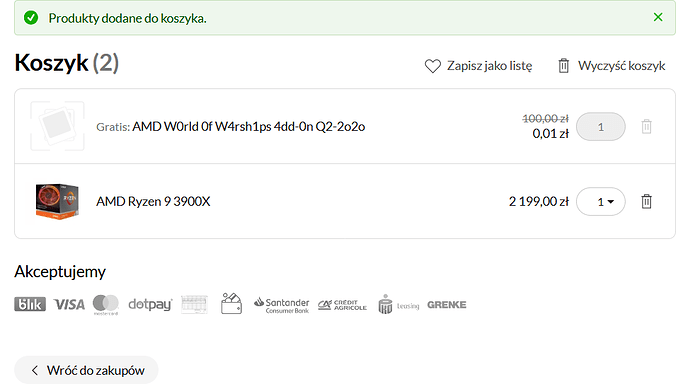The height and width of the screenshot is (384, 690).
Task: Click the discounted price '0,01 zł'
Action: 551,133
